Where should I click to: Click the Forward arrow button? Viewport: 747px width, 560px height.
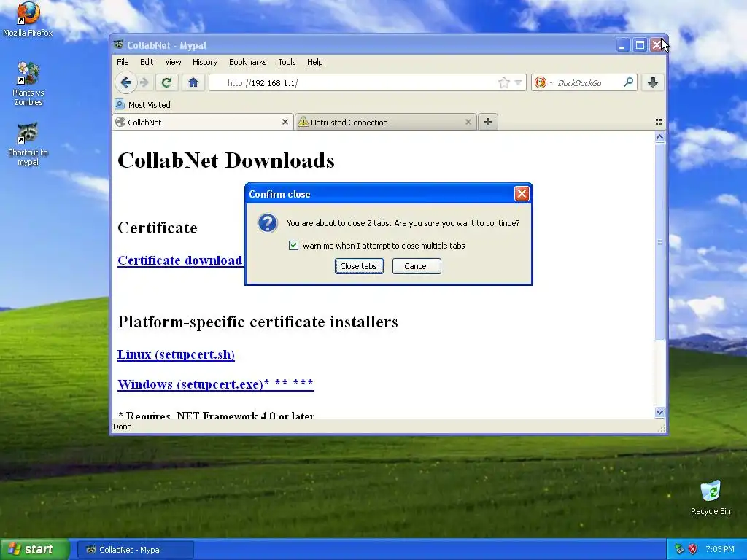point(144,83)
